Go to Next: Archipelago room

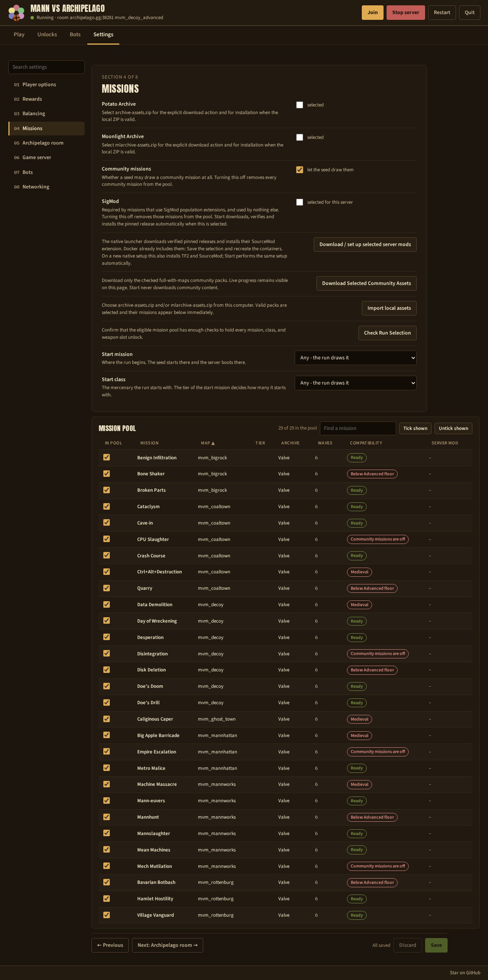pyautogui.click(x=167, y=945)
